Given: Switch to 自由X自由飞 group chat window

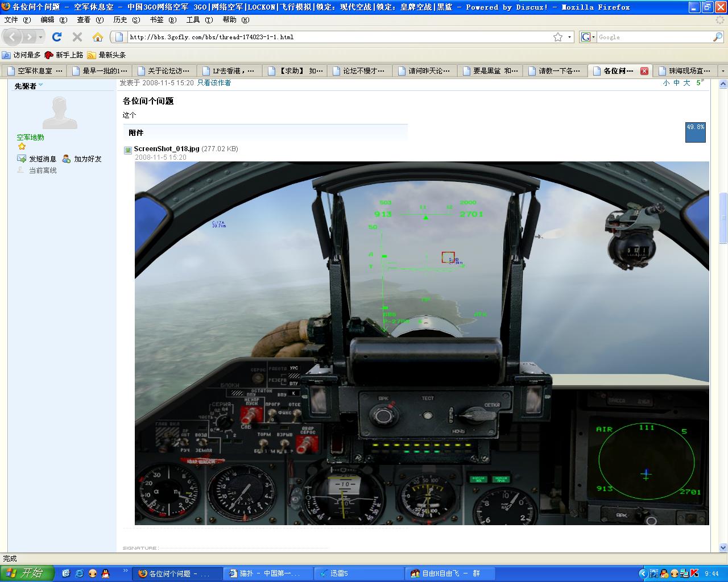Looking at the screenshot, I should point(451,573).
